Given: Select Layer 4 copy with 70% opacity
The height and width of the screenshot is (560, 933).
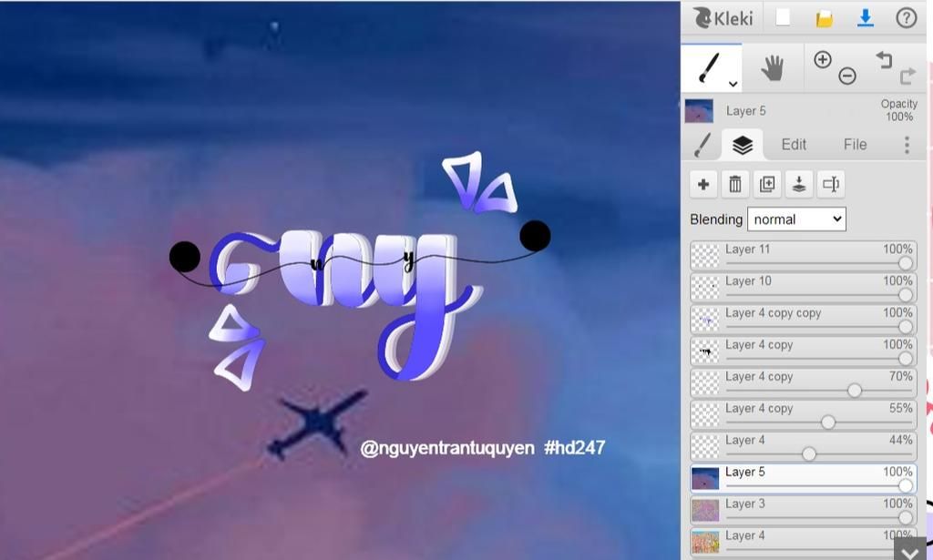Looking at the screenshot, I should point(804,382).
